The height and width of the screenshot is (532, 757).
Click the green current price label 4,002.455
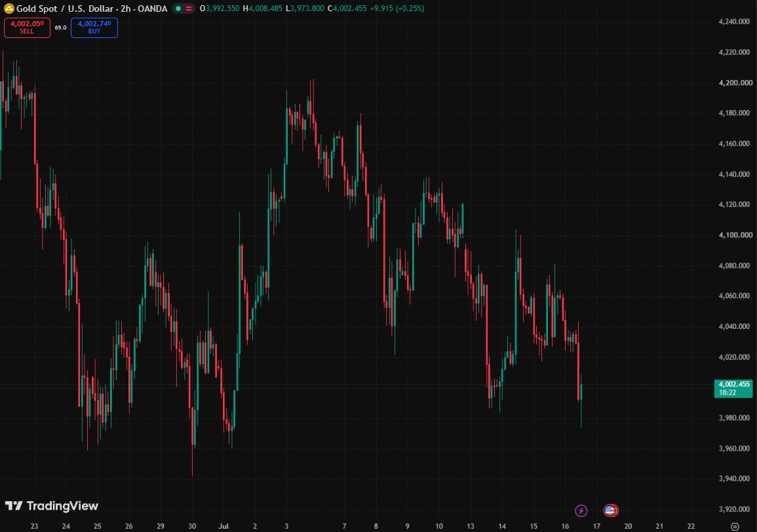[x=733, y=388]
